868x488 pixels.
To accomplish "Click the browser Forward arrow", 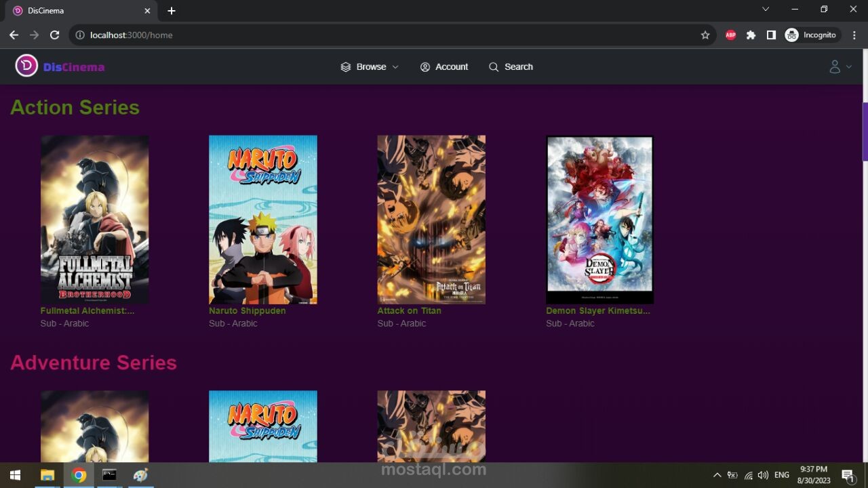I will (34, 35).
